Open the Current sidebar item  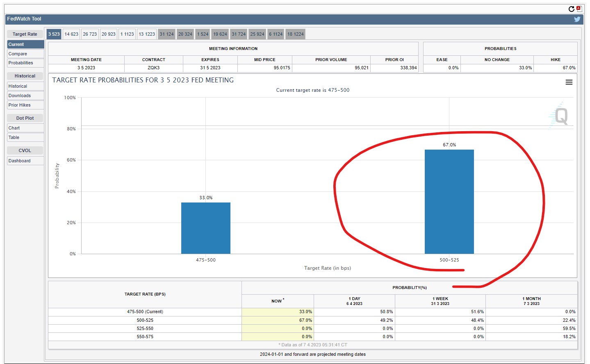tap(25, 44)
